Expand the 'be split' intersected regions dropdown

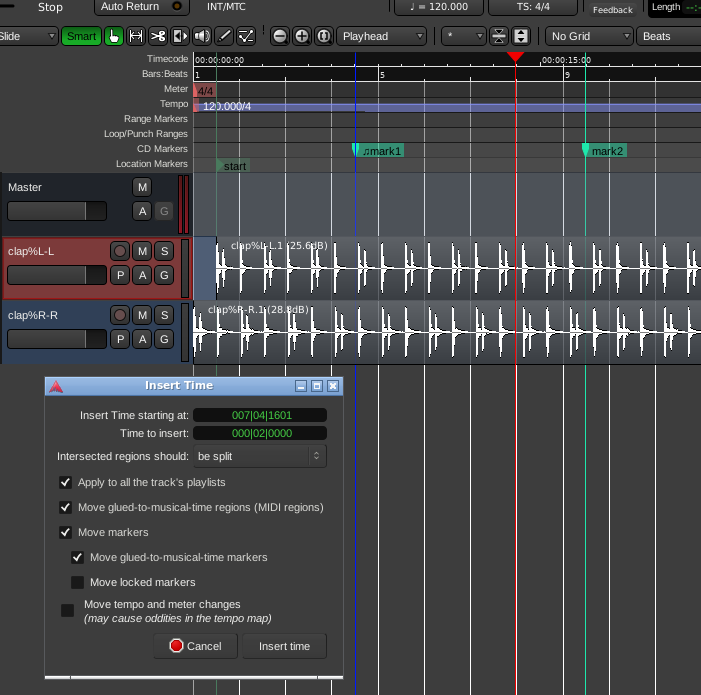[x=259, y=456]
